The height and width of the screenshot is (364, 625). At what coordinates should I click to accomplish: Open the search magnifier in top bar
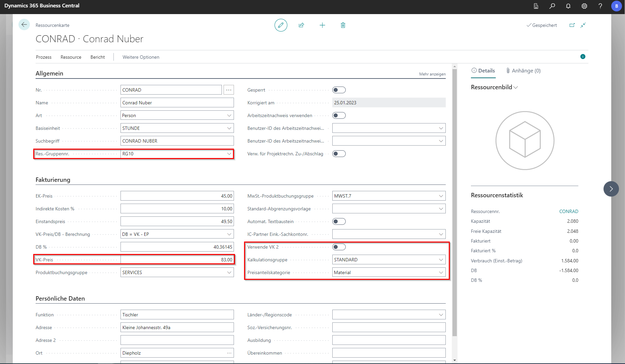tap(552, 6)
